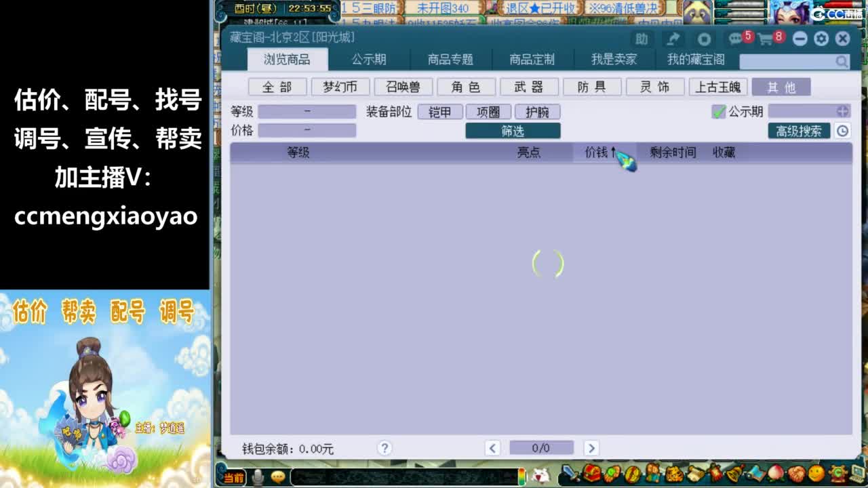The image size is (868, 488).
Task: Open the red treasure chest icon in bottom toolbar
Action: (x=592, y=473)
